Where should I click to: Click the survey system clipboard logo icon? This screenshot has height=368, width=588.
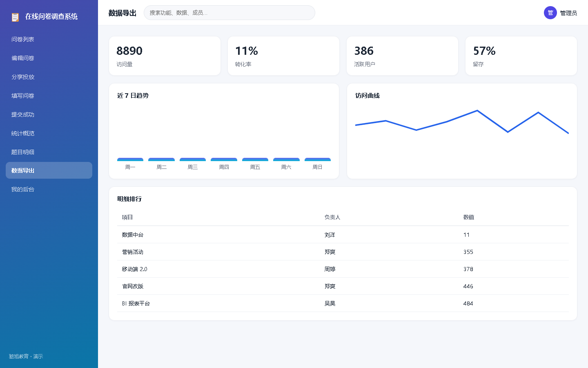pyautogui.click(x=15, y=17)
